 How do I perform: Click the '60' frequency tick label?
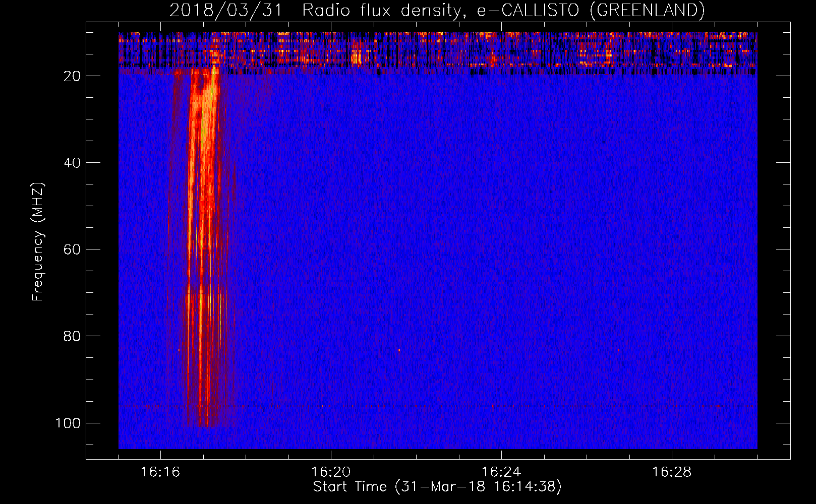[72, 249]
